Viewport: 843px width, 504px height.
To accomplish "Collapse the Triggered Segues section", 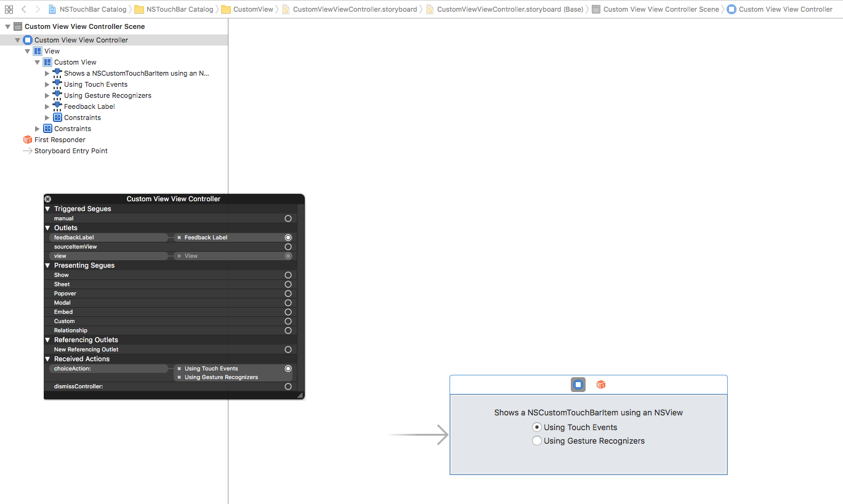I will (48, 209).
